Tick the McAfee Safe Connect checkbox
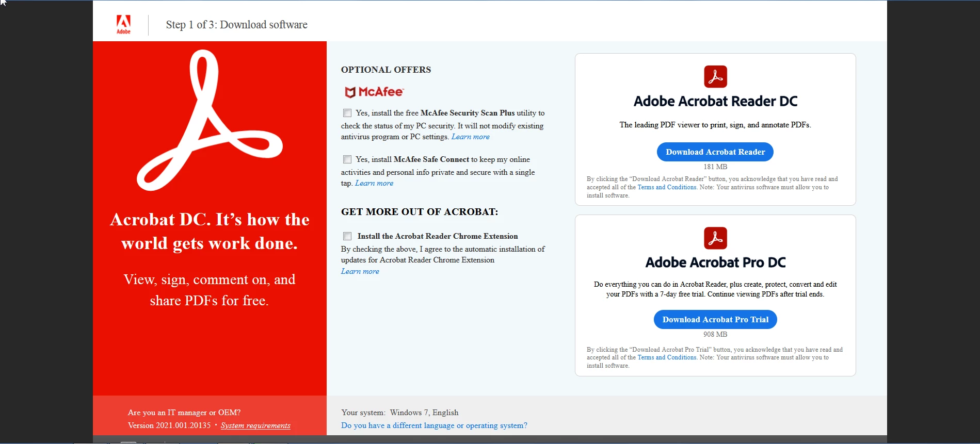The height and width of the screenshot is (444, 980). point(347,159)
